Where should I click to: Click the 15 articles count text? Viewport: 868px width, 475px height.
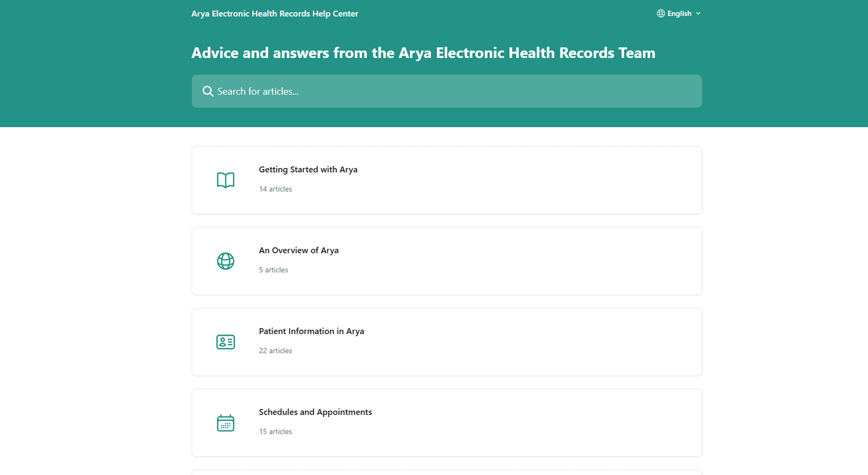click(275, 431)
